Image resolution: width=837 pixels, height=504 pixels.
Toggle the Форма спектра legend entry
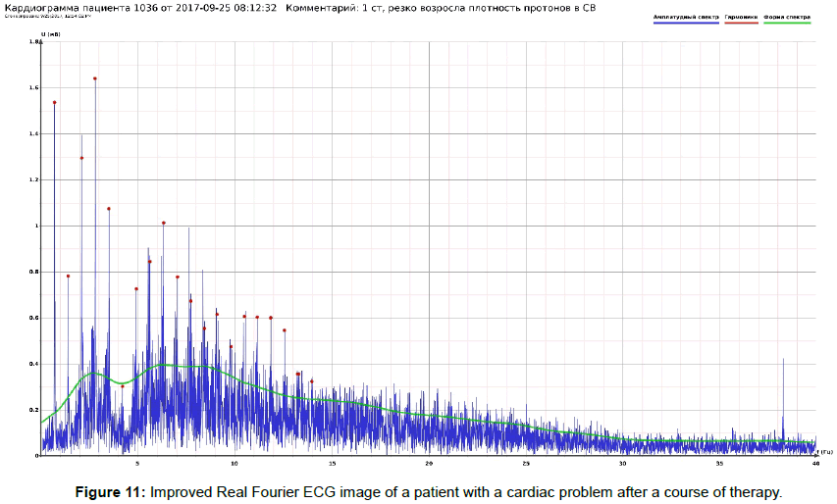[787, 17]
